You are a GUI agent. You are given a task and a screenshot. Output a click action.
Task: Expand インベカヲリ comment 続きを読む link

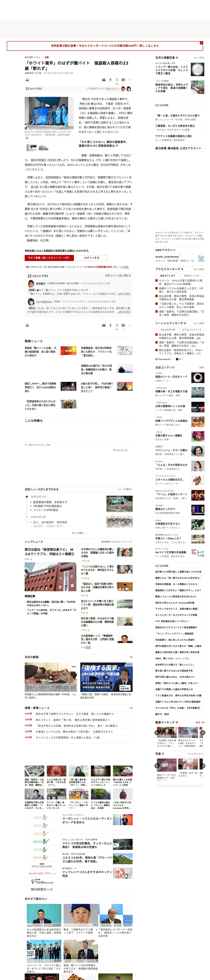click(x=123, y=312)
